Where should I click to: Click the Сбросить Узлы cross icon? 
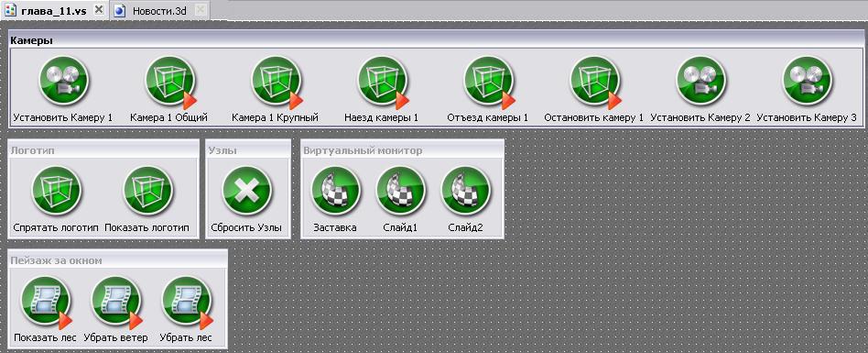coord(247,191)
